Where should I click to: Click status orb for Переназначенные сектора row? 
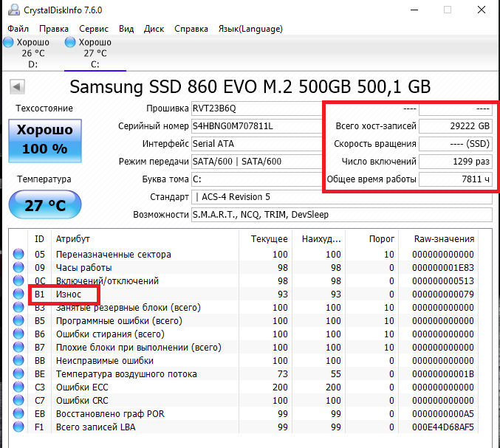tap(18, 255)
